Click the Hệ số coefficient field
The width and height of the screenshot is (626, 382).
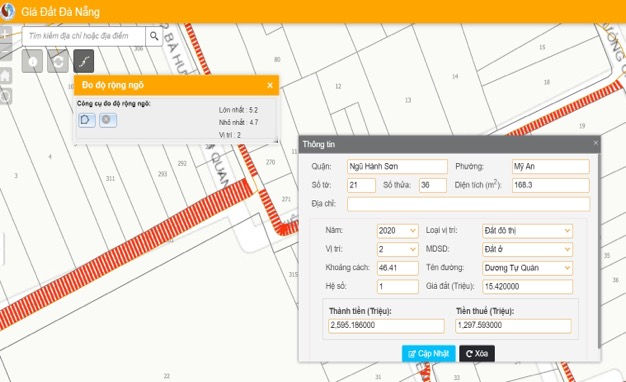pyautogui.click(x=398, y=287)
